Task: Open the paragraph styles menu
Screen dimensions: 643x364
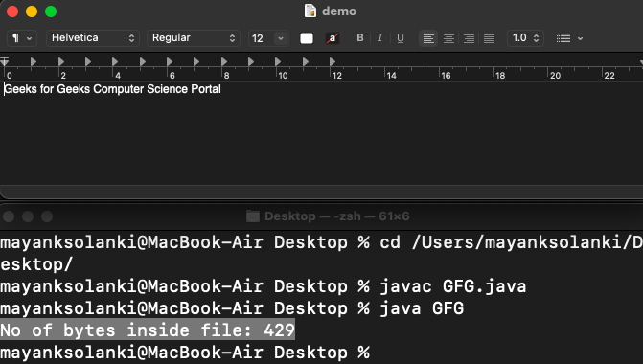Action: 22,38
